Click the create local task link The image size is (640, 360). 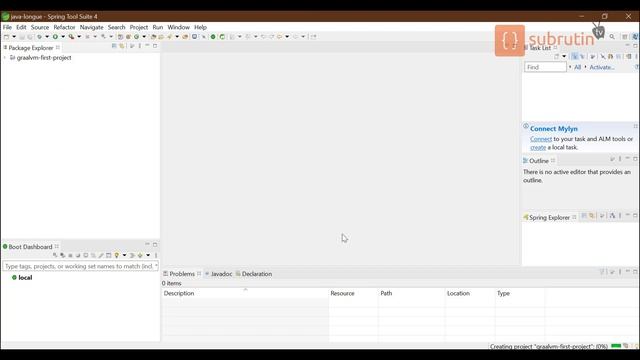[538, 147]
